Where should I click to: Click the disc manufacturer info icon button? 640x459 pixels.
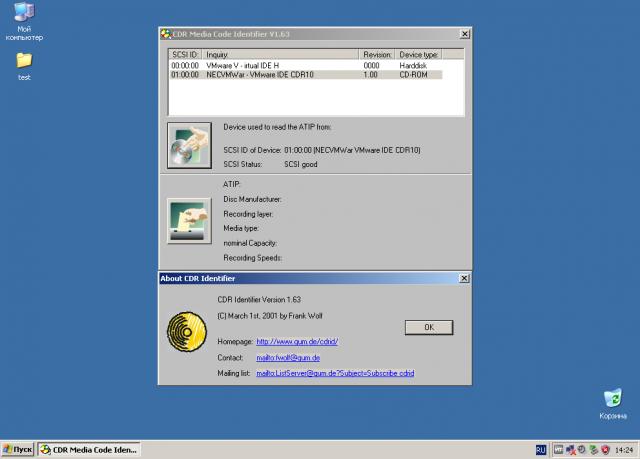pos(188,221)
